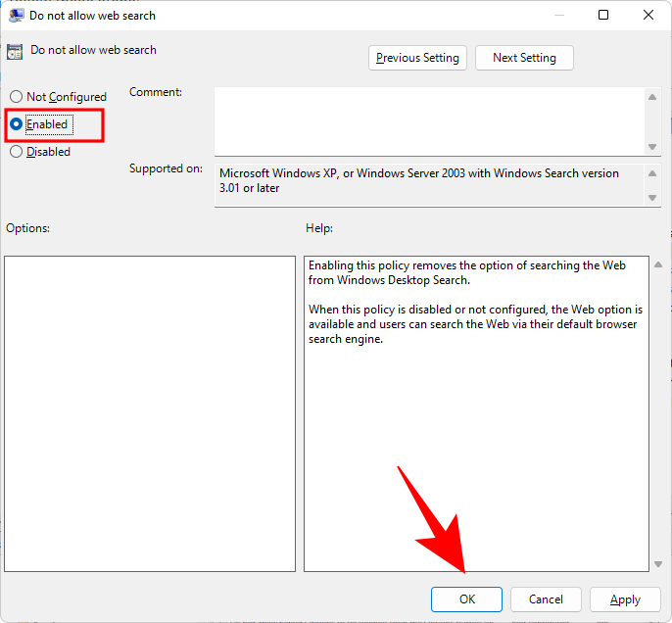Click Comment box scroll down arrow

(652, 147)
